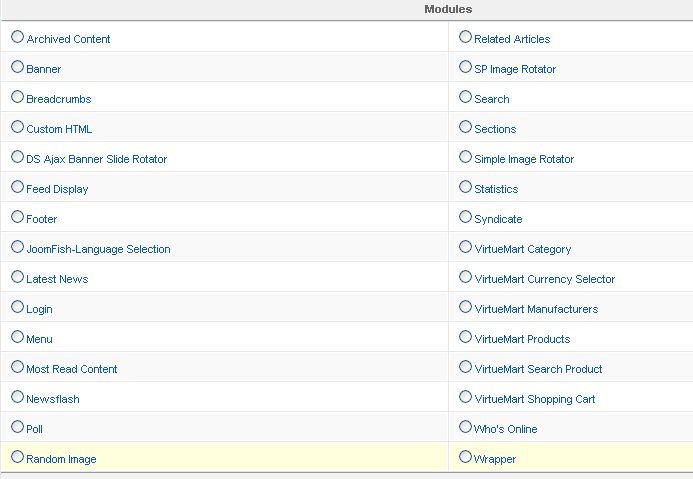The width and height of the screenshot is (693, 479).
Task: Open the VirtueMart Search Product link
Action: point(538,369)
